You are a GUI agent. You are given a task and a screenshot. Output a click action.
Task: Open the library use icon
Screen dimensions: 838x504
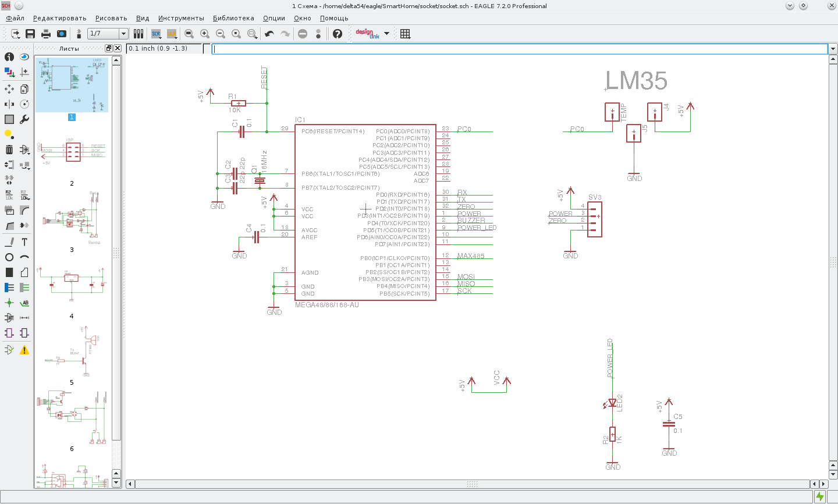click(x=139, y=34)
